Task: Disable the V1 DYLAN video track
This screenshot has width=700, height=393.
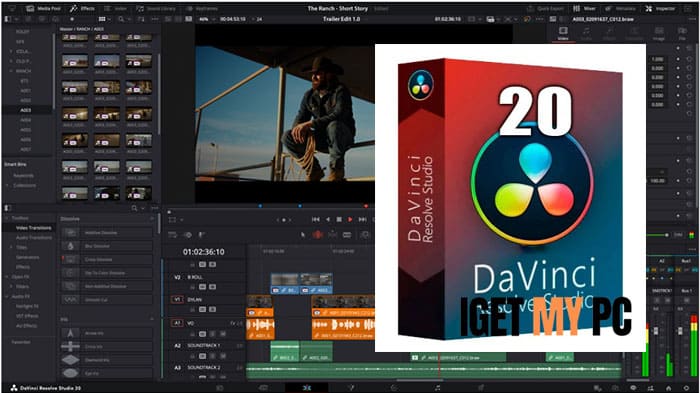Action: coord(212,309)
